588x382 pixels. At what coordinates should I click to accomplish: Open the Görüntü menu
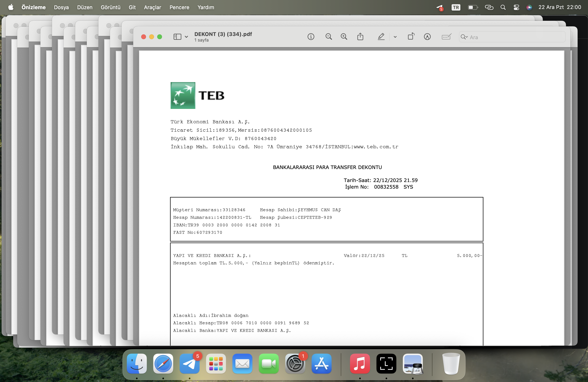pos(110,7)
